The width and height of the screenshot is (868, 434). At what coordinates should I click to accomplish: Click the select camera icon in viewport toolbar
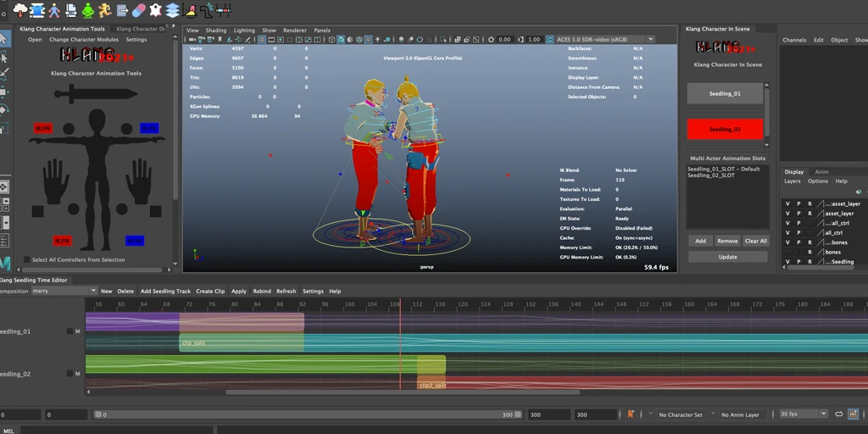click(x=192, y=39)
